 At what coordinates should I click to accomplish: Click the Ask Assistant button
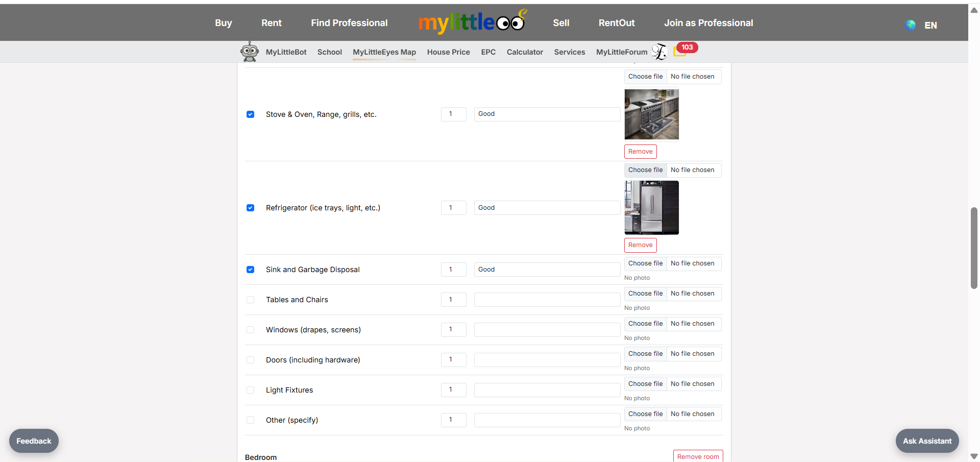[926, 441]
